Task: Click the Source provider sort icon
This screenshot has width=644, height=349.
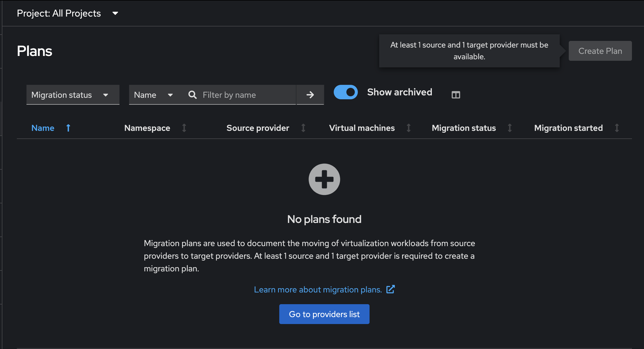Action: [x=303, y=128]
